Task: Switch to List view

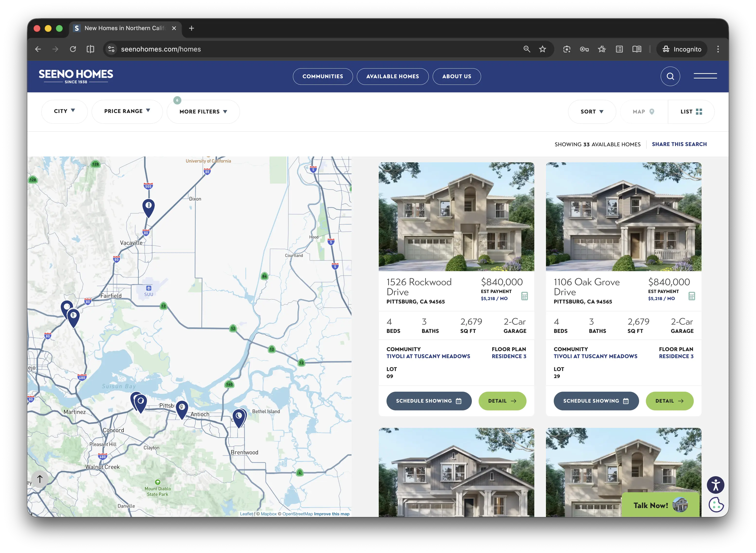Action: (691, 112)
